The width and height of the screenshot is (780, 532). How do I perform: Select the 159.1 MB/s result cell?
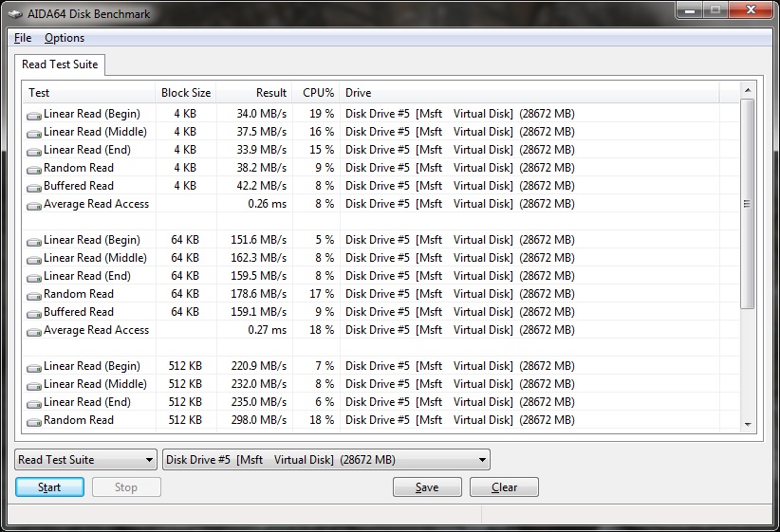[x=259, y=312]
